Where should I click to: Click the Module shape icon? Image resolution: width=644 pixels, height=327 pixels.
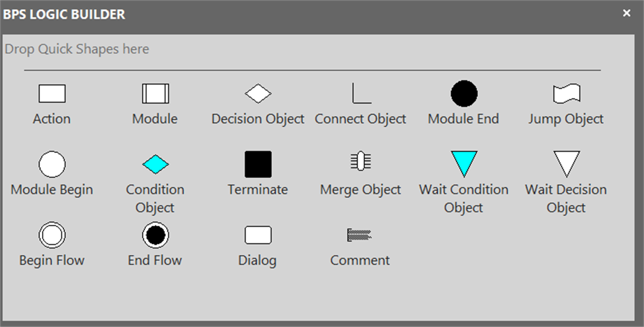(155, 93)
